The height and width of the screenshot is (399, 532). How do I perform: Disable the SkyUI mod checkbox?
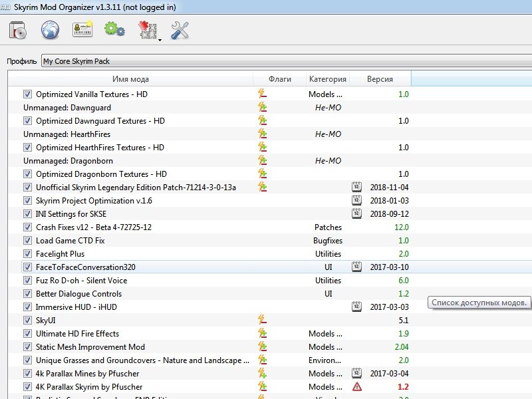pyautogui.click(x=27, y=321)
